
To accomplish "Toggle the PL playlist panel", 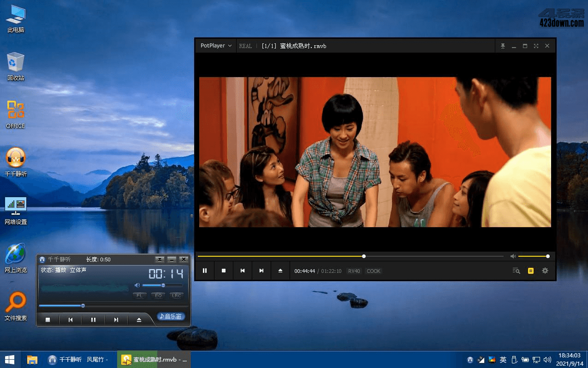I will [x=140, y=296].
